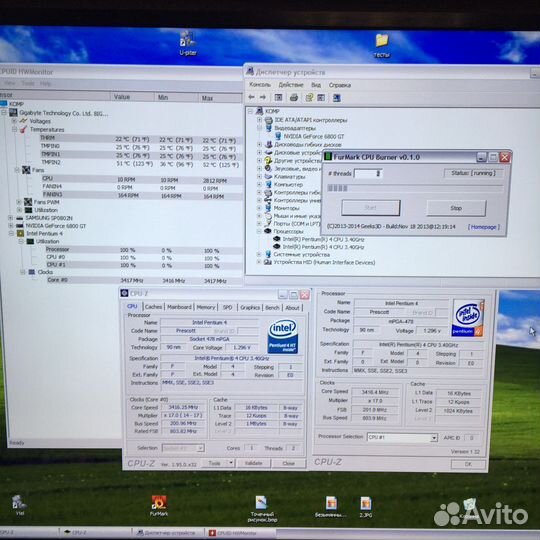Image resolution: width=540 pixels, height=540 pixels.
Task: Open the U-piter desktop shortcut
Action: 188,43
